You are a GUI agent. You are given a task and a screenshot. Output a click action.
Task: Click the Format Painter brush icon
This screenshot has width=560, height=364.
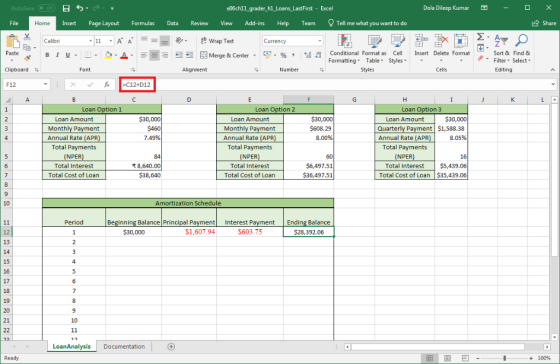27,58
